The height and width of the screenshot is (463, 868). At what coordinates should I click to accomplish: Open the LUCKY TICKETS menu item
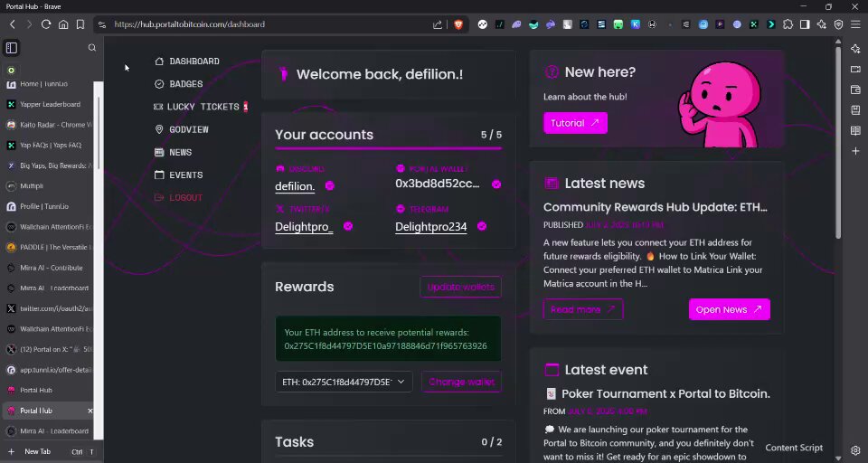coord(201,107)
